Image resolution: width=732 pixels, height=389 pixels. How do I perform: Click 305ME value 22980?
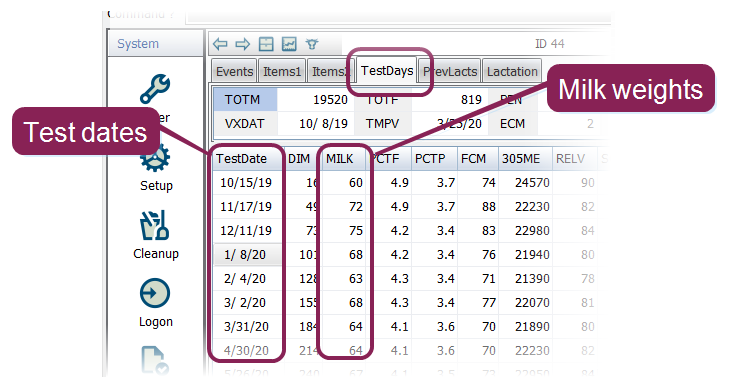(532, 231)
